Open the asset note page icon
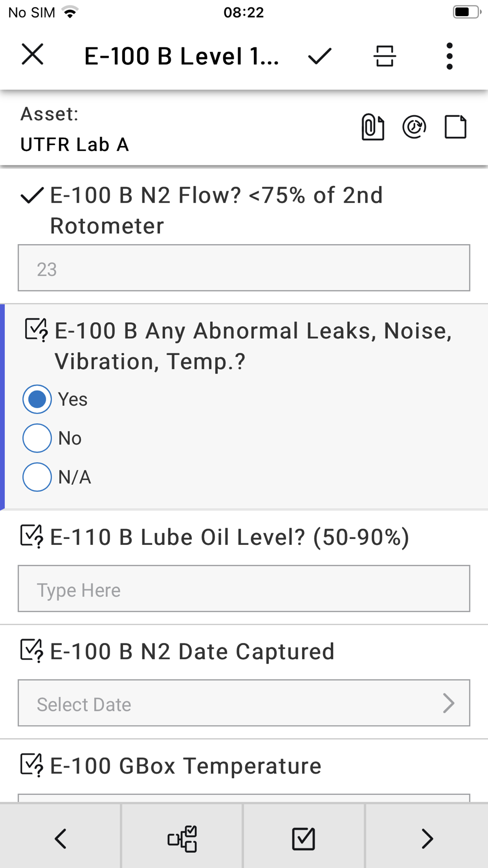The image size is (488, 868). (456, 127)
